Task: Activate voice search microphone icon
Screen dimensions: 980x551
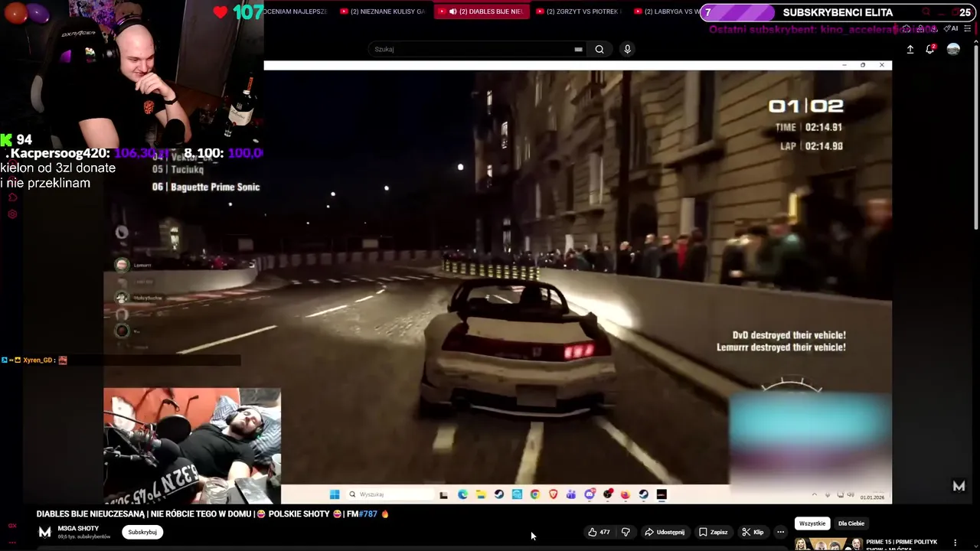Action: click(627, 49)
